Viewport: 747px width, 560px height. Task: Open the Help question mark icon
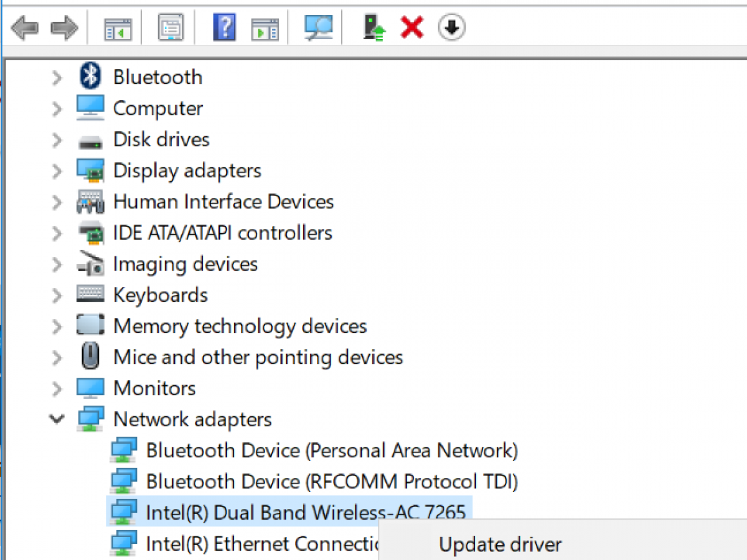click(x=224, y=28)
